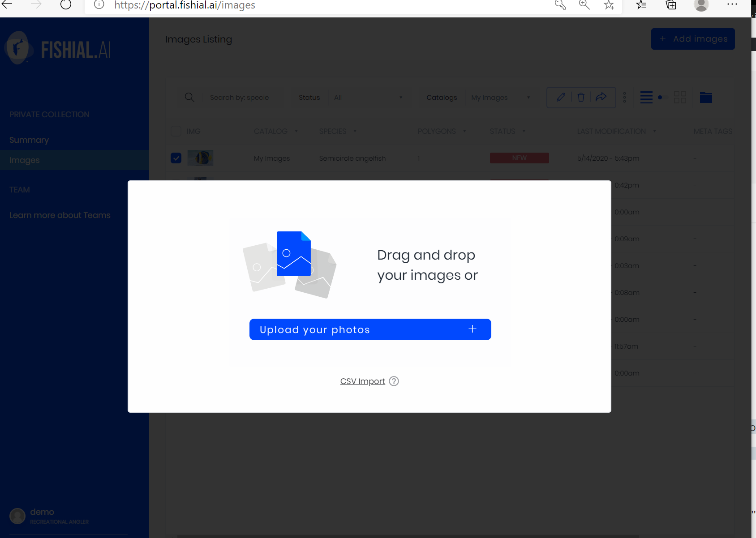Click the search magnifier icon

tap(189, 97)
